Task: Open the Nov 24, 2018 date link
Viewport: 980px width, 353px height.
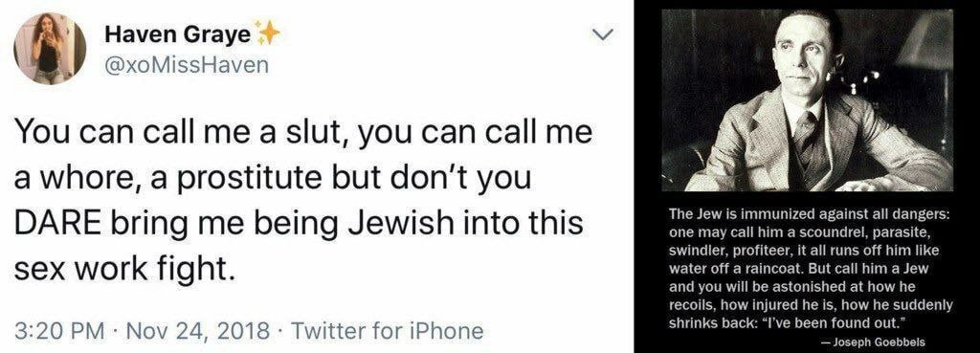Action: (x=198, y=330)
